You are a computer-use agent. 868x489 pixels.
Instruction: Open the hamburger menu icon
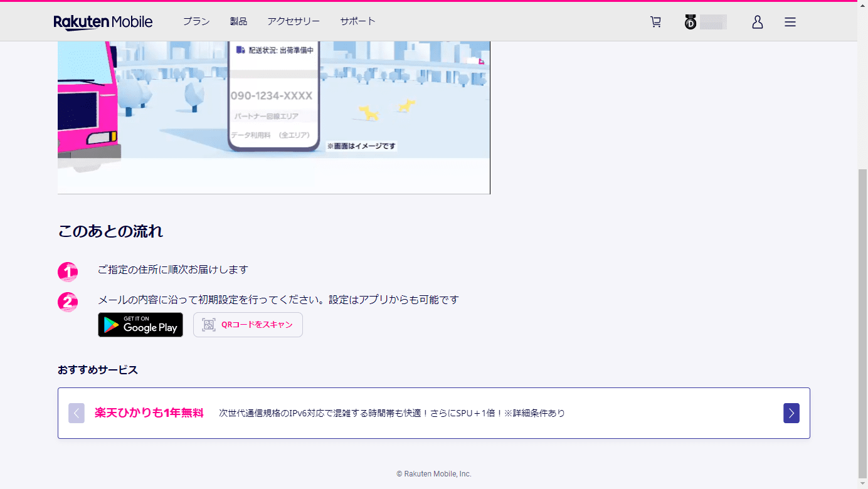coord(790,22)
